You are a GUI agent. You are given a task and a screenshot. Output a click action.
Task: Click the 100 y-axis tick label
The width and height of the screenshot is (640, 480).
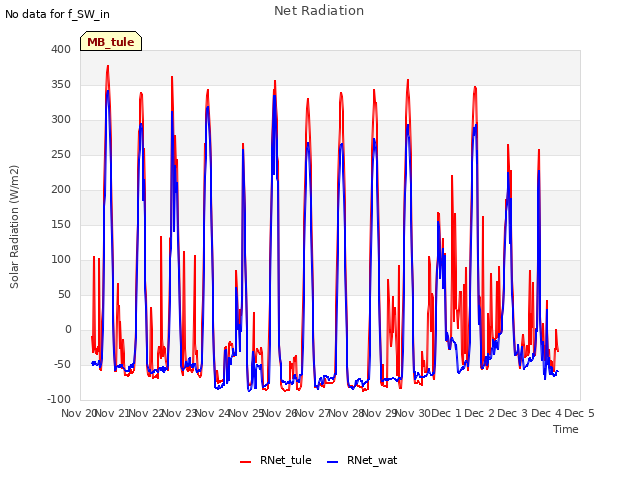(x=61, y=260)
